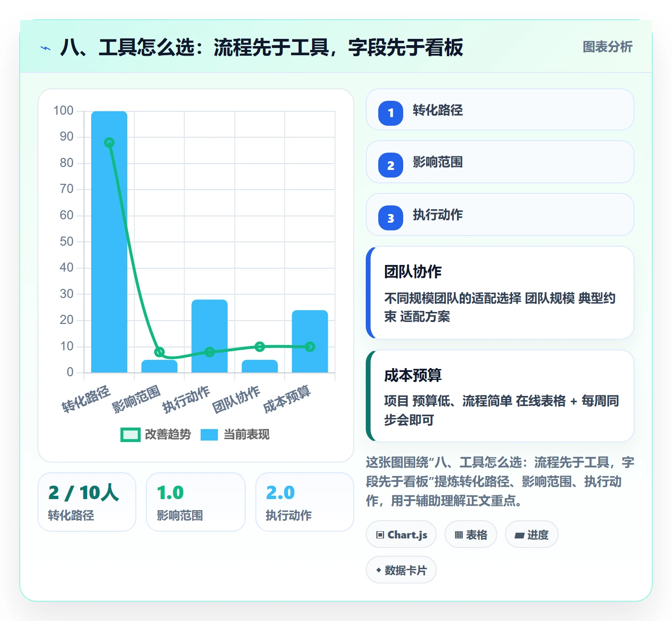Image resolution: width=672 pixels, height=621 pixels.
Task: Click the trend line point above 影响范围
Action: pyautogui.click(x=159, y=352)
